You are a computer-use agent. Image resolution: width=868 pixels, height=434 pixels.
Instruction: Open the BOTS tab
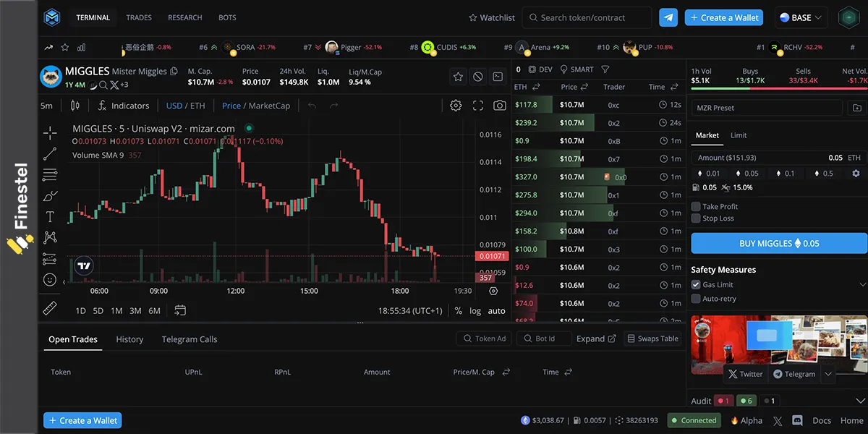pos(227,17)
